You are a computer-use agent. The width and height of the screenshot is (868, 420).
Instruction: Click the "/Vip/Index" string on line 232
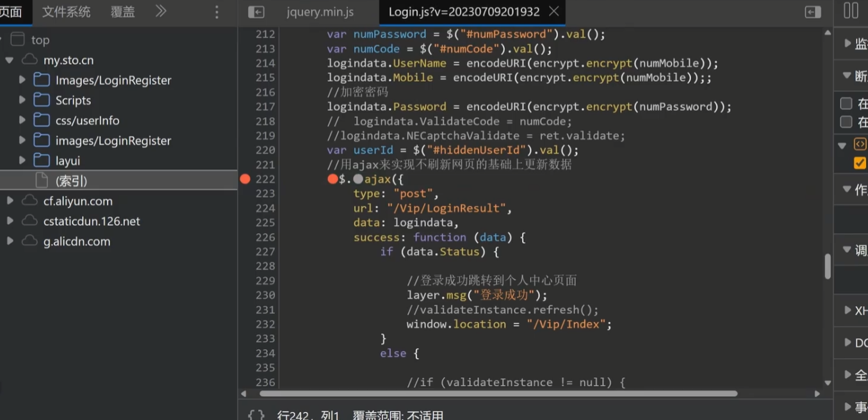coord(566,324)
